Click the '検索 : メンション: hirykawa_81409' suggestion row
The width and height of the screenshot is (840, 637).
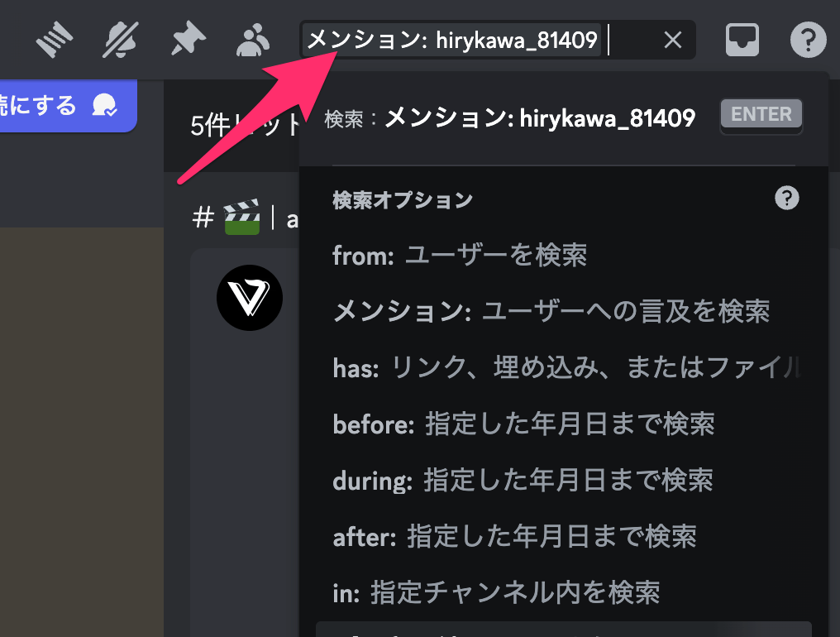click(x=564, y=117)
